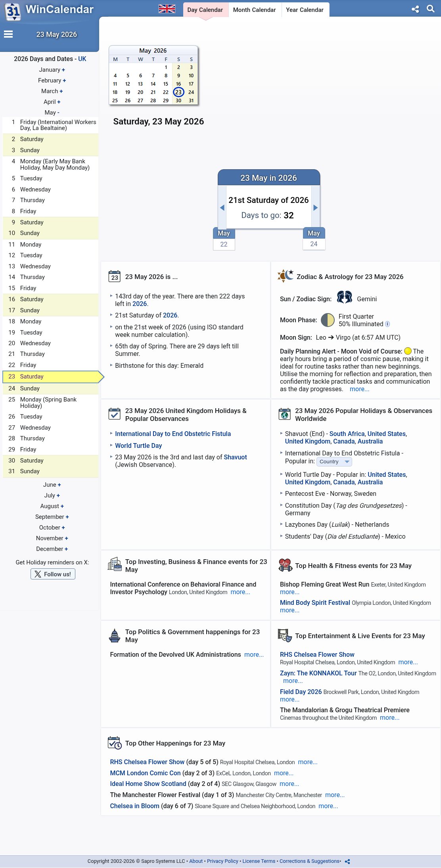Click the UK Holidays checkmark calendar icon
The image size is (441, 868).
pyautogui.click(x=115, y=414)
